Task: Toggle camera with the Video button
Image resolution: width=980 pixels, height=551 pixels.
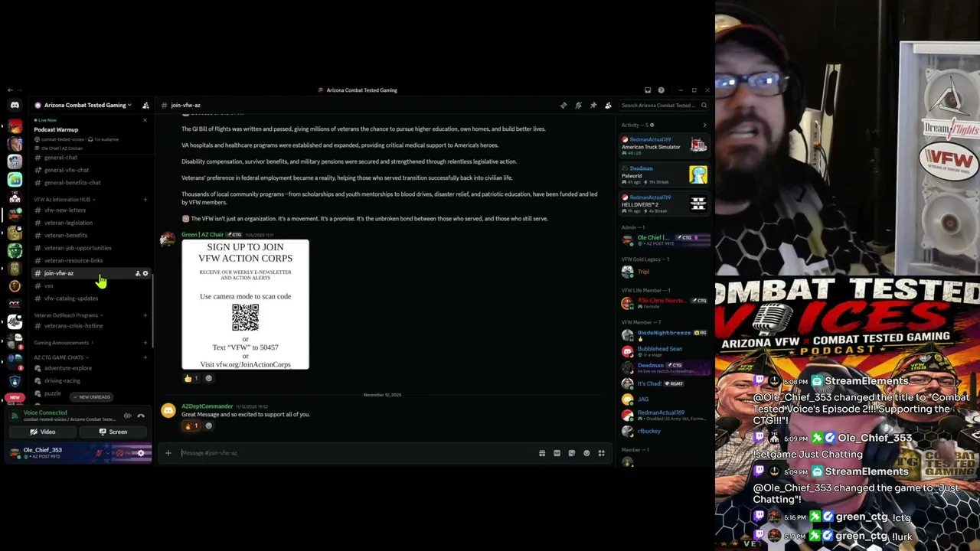Action: click(43, 432)
